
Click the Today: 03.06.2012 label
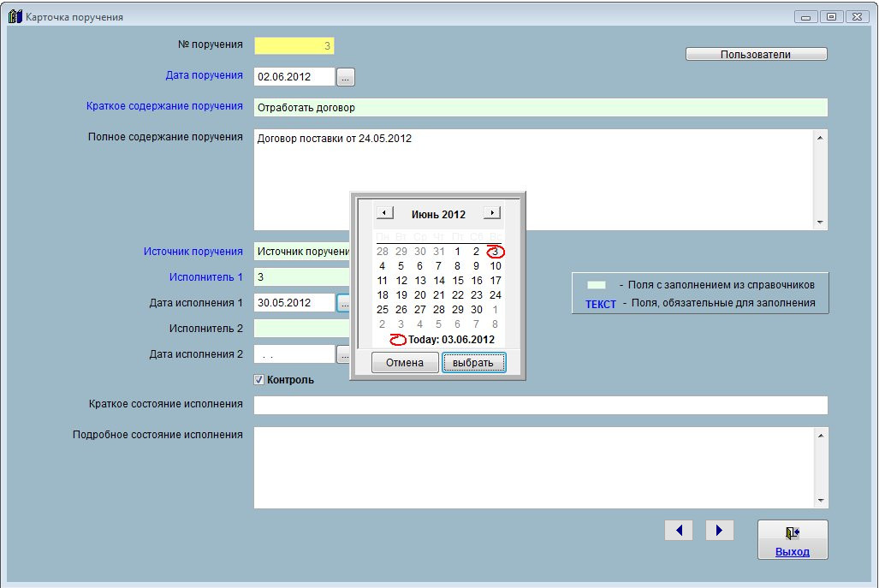tap(451, 340)
